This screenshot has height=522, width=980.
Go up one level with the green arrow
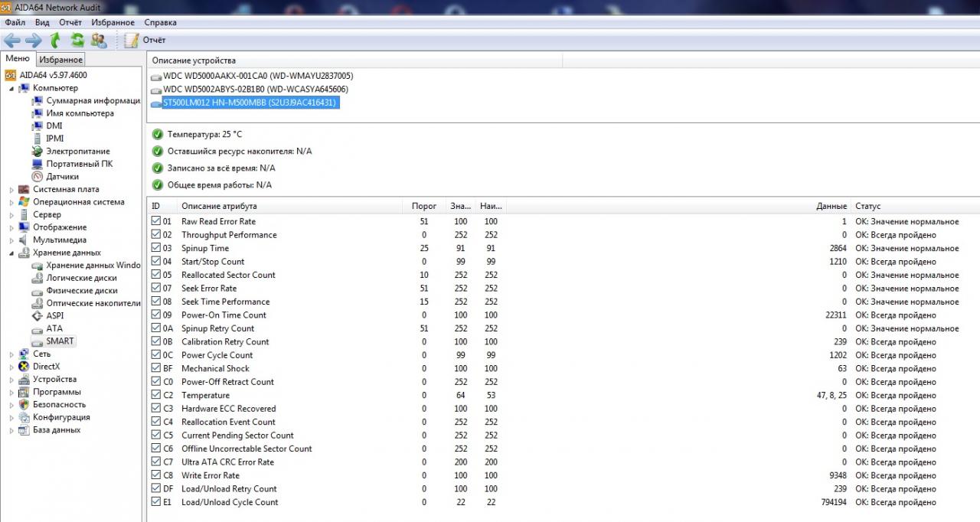point(55,40)
